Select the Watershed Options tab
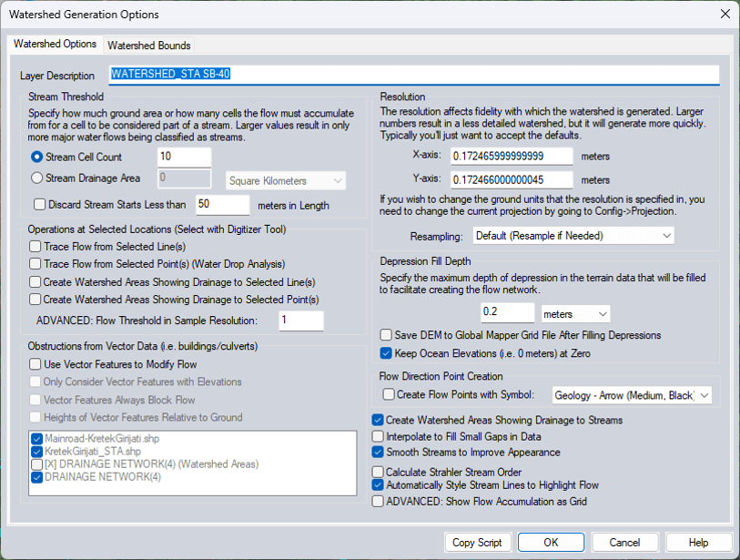The width and height of the screenshot is (740, 560). (x=55, y=45)
